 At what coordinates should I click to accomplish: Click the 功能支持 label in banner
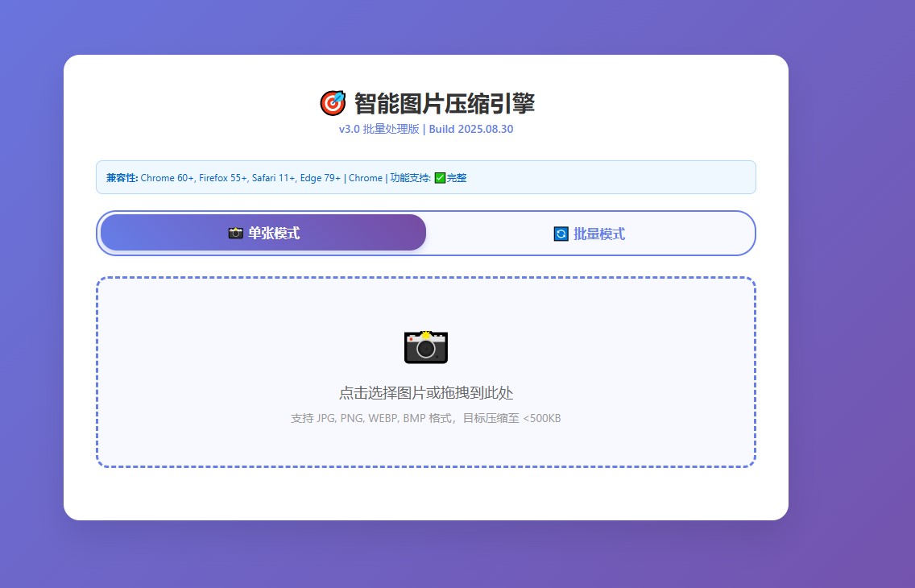click(410, 178)
